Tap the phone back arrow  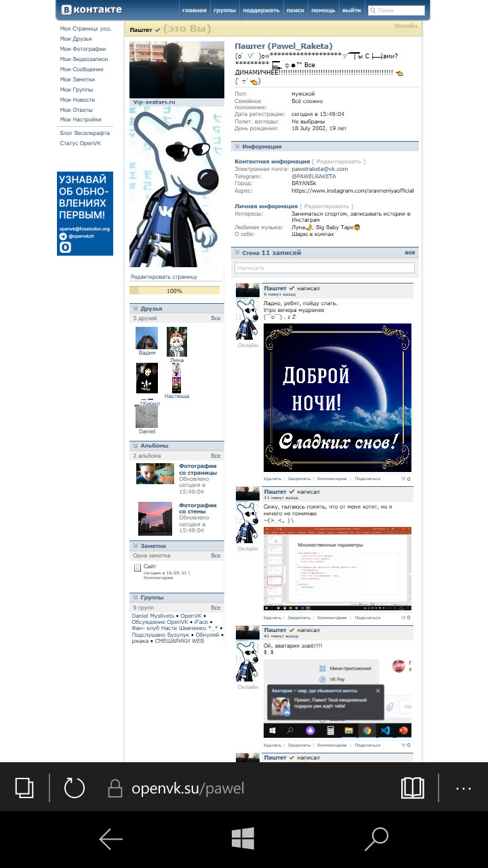pyautogui.click(x=111, y=840)
